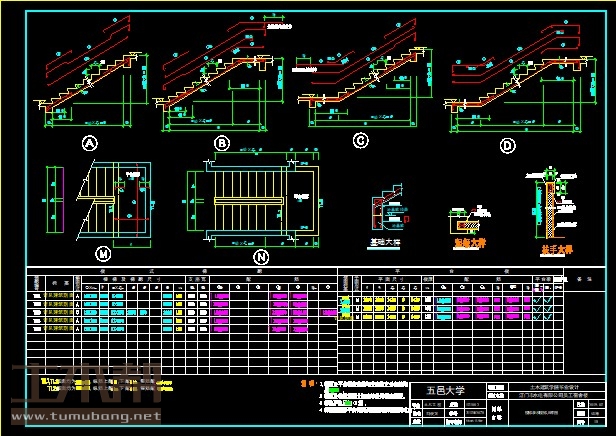The image size is (616, 436).
Task: Click the 五邑大学 title block cell
Action: (x=446, y=390)
